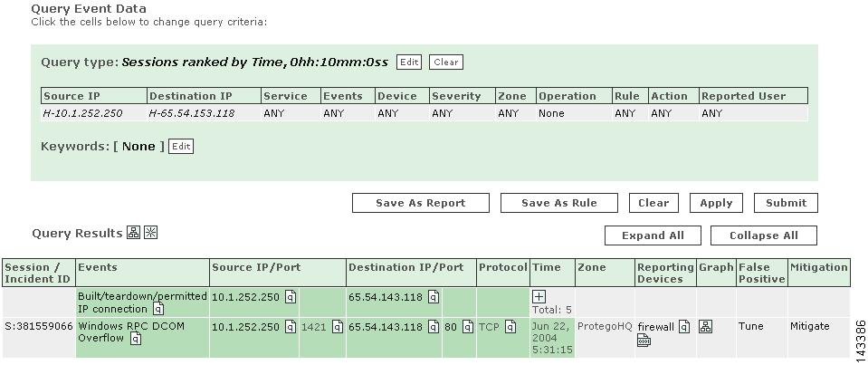Change Events criteria cell showing ANY
This screenshot has height=365, width=868.
tap(348, 113)
